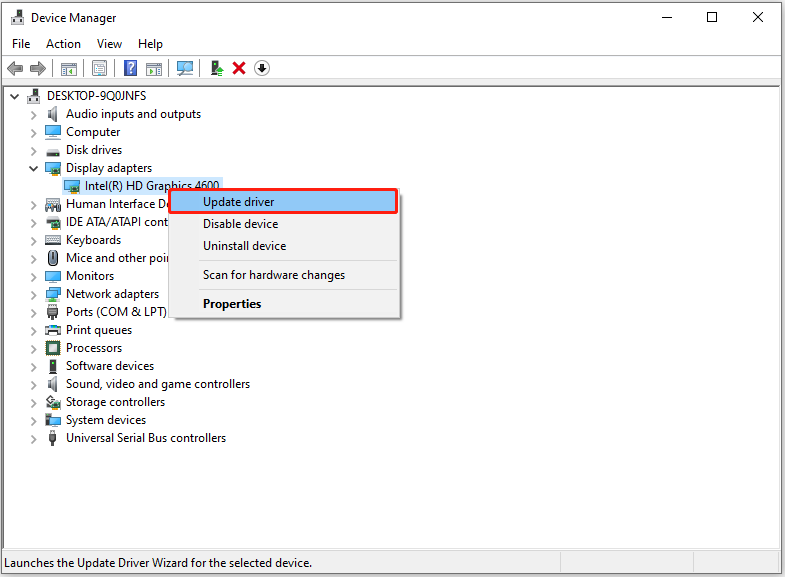This screenshot has width=785, height=577.
Task: Click the Keyboards category icon
Action: coord(53,240)
